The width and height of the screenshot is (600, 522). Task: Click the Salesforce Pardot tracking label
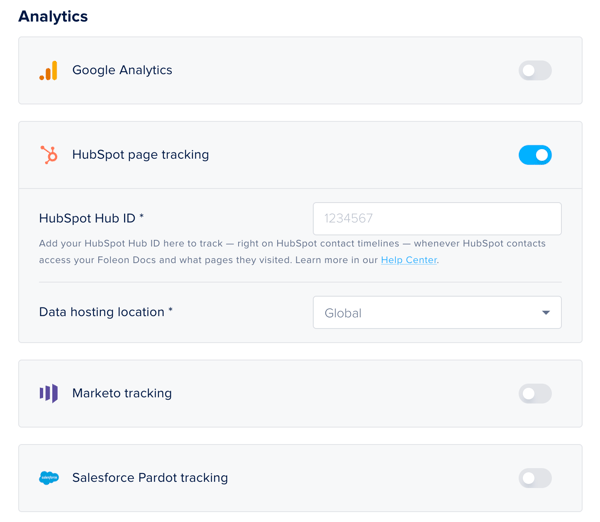[150, 478]
